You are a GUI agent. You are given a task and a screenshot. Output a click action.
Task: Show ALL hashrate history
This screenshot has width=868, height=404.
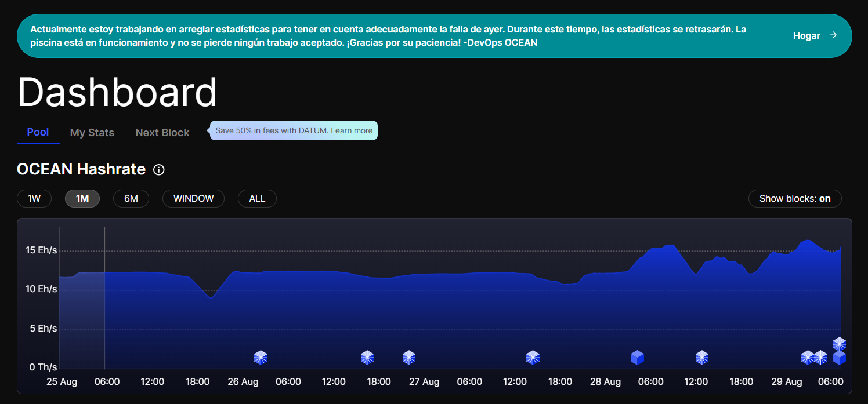click(x=257, y=199)
